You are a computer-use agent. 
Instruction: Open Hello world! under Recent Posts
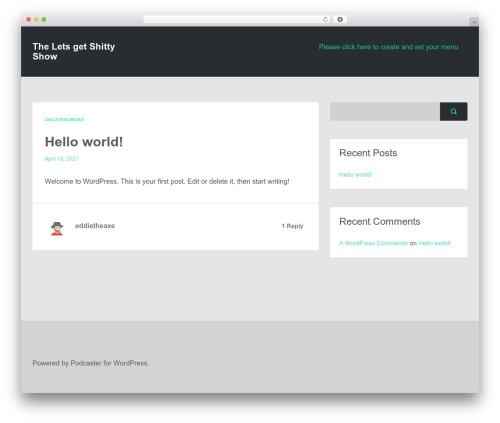(355, 175)
